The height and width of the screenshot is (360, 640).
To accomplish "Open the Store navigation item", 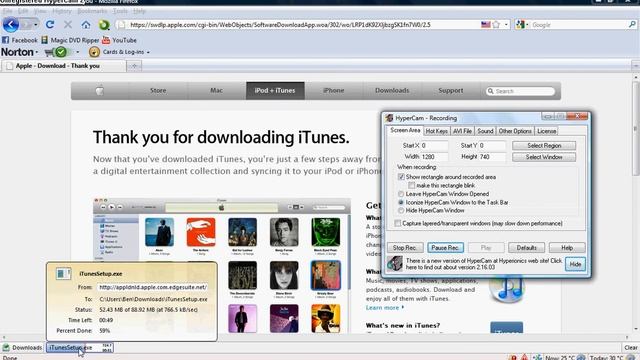I will tap(158, 91).
